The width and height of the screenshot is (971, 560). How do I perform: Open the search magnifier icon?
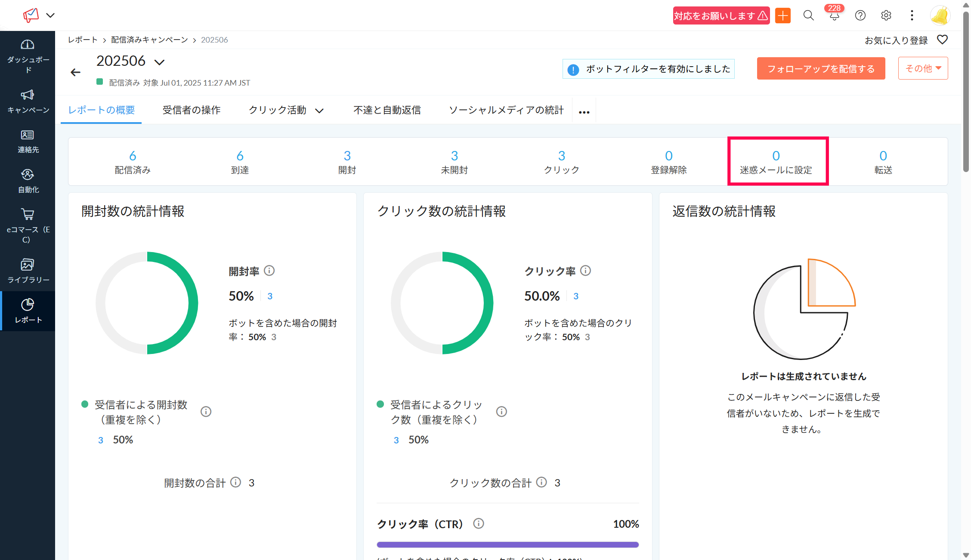click(808, 16)
